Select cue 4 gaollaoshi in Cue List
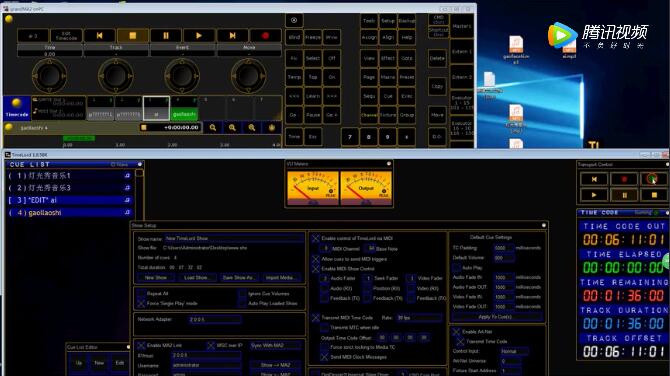 point(70,212)
